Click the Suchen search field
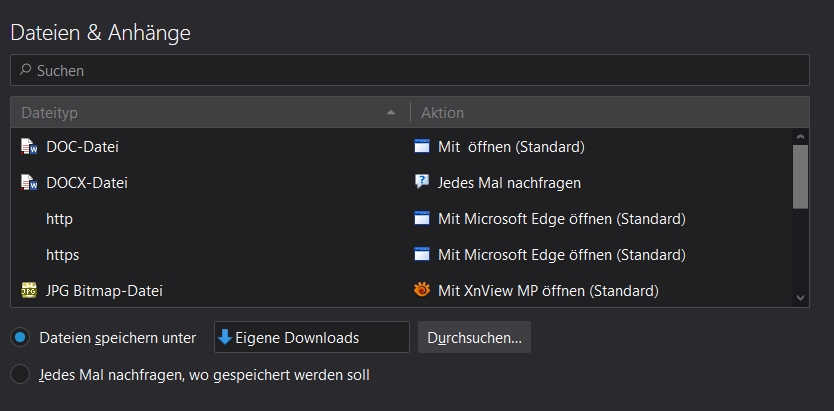This screenshot has height=411, width=834. 409,71
